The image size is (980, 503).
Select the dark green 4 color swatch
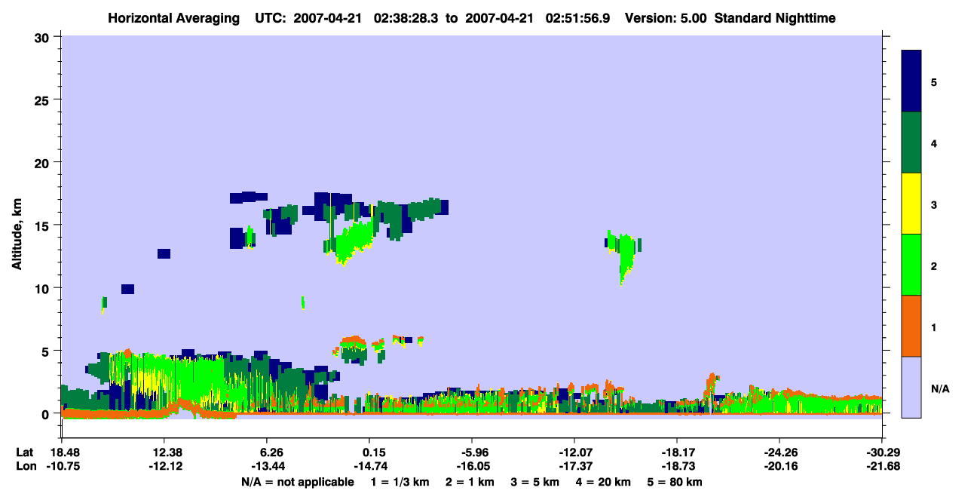911,143
